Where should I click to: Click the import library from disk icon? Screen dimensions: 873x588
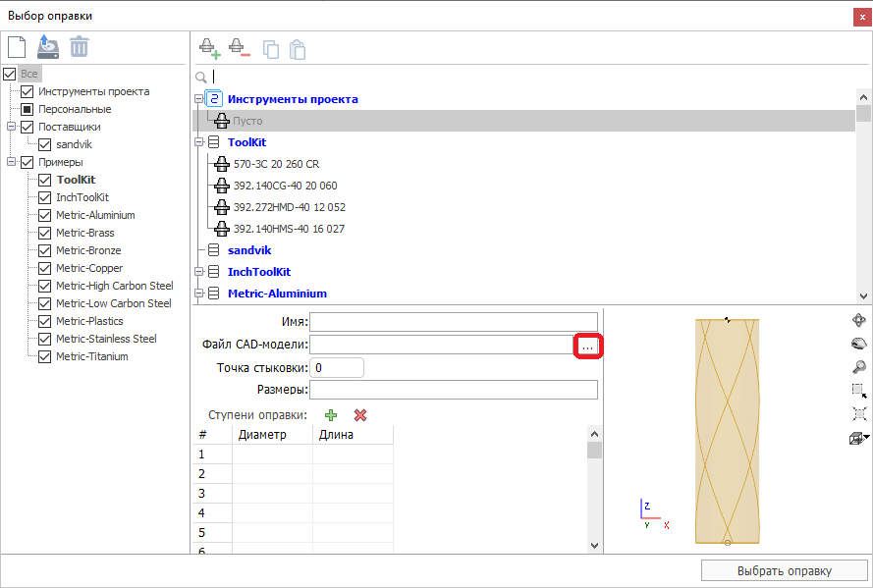pyautogui.click(x=48, y=46)
